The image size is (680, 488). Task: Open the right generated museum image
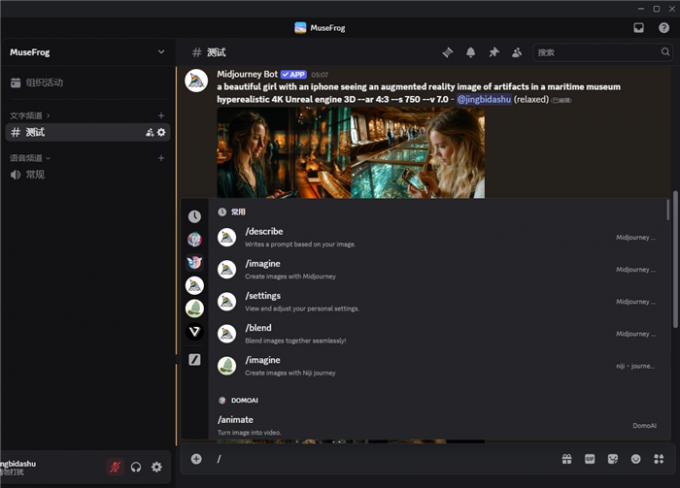point(418,153)
